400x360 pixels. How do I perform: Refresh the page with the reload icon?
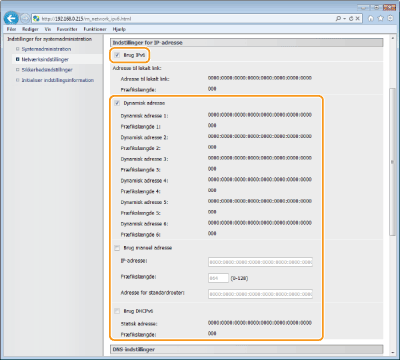(x=351, y=19)
